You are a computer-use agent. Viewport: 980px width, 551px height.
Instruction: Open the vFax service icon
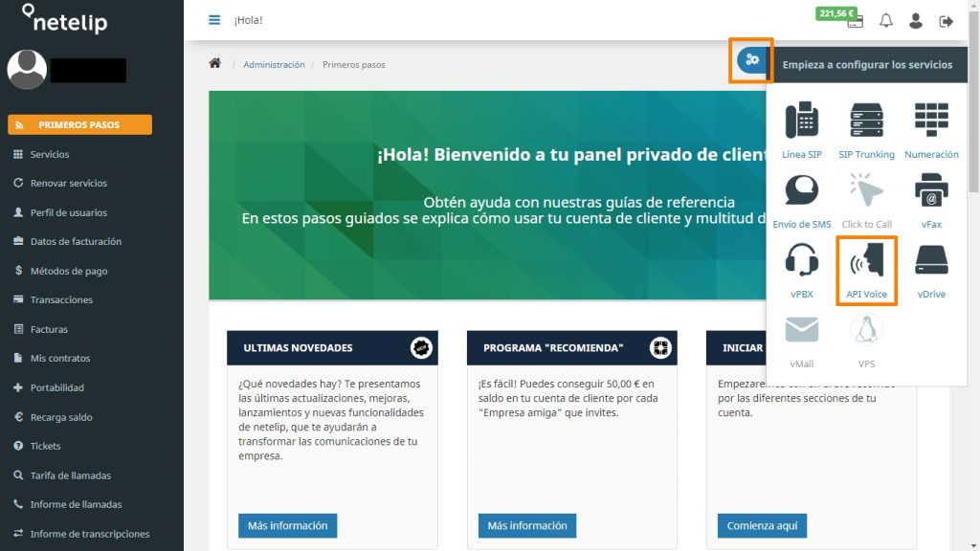[x=930, y=197]
